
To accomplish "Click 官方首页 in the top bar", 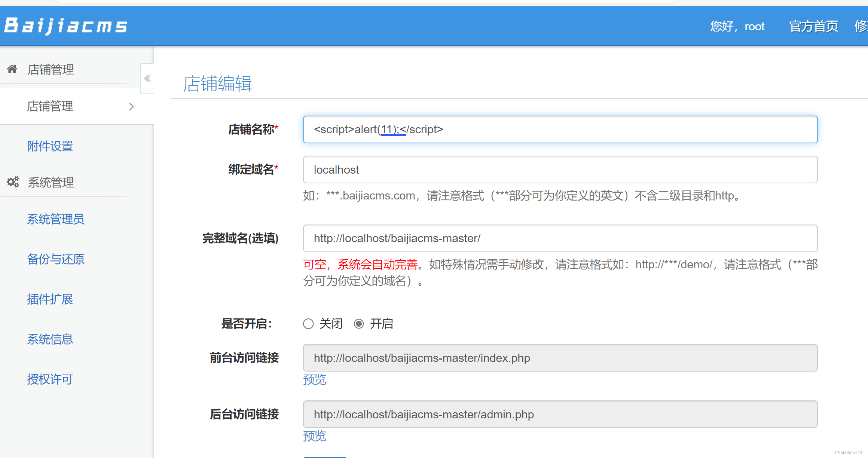I will (813, 26).
